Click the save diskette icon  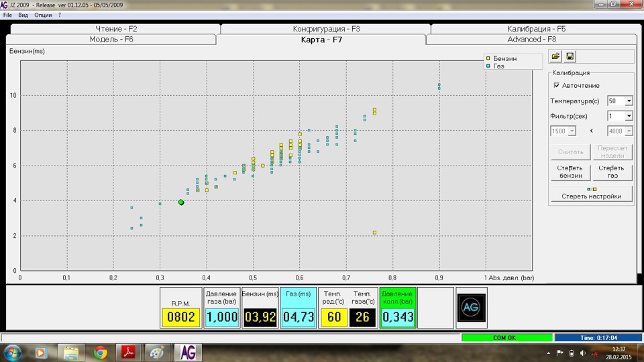(x=570, y=57)
